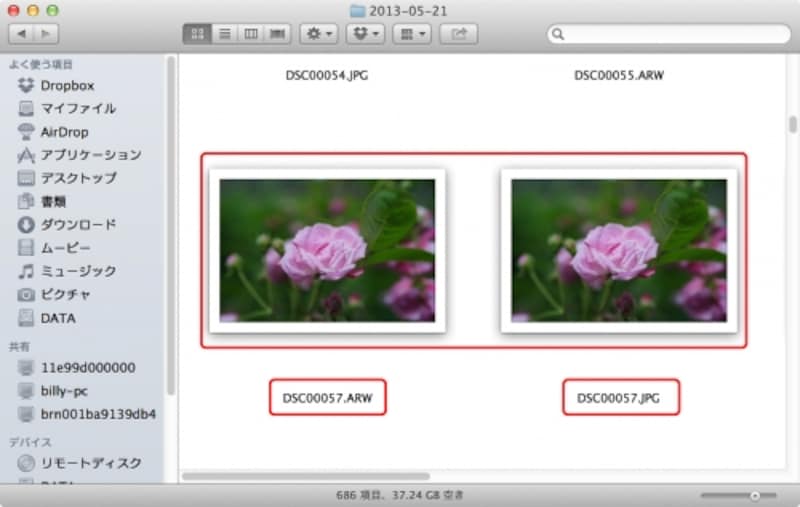Open the Arrange items dropdown
This screenshot has width=800, height=507.
coord(412,34)
